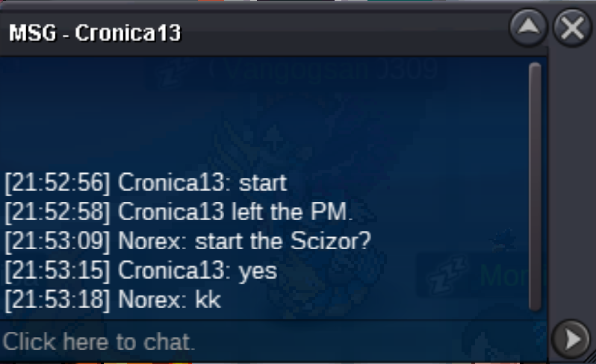Select the "Norex: start the Scizor?" message
Screen dimensions: 596x364
click(x=187, y=242)
